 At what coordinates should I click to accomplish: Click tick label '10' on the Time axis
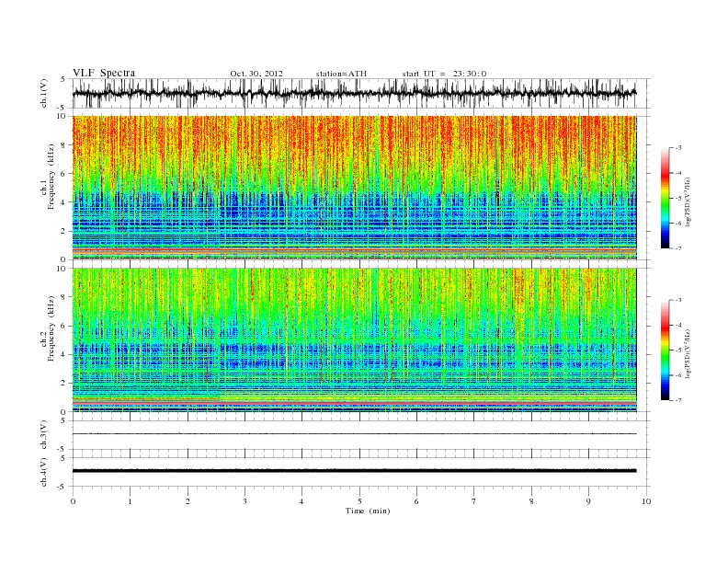coord(646,501)
